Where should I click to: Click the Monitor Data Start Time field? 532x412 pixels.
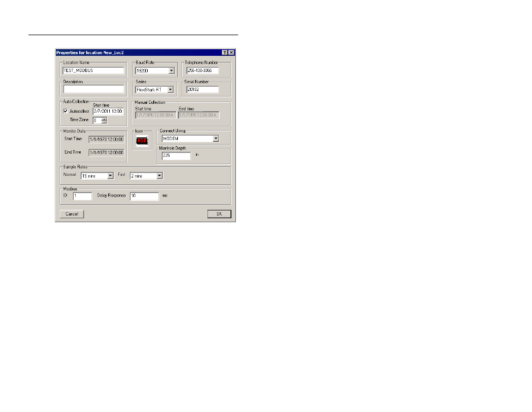107,139
